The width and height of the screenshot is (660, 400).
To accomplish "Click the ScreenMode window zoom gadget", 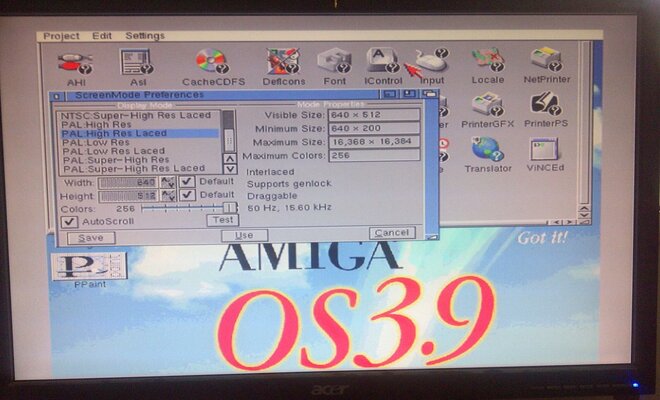I will (x=409, y=94).
